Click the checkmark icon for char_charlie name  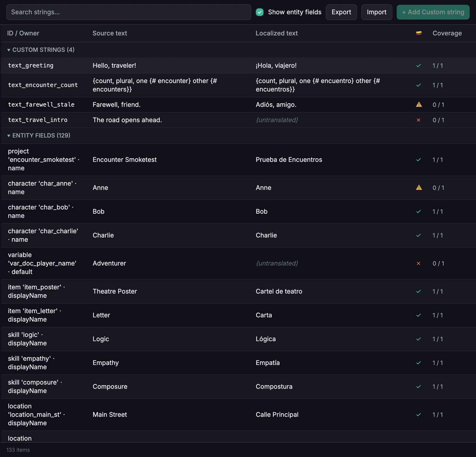click(x=419, y=235)
